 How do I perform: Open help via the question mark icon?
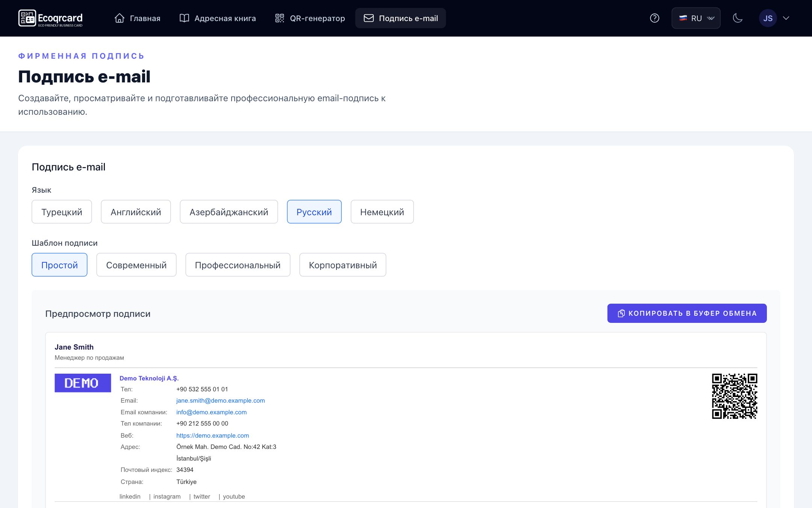tap(654, 18)
